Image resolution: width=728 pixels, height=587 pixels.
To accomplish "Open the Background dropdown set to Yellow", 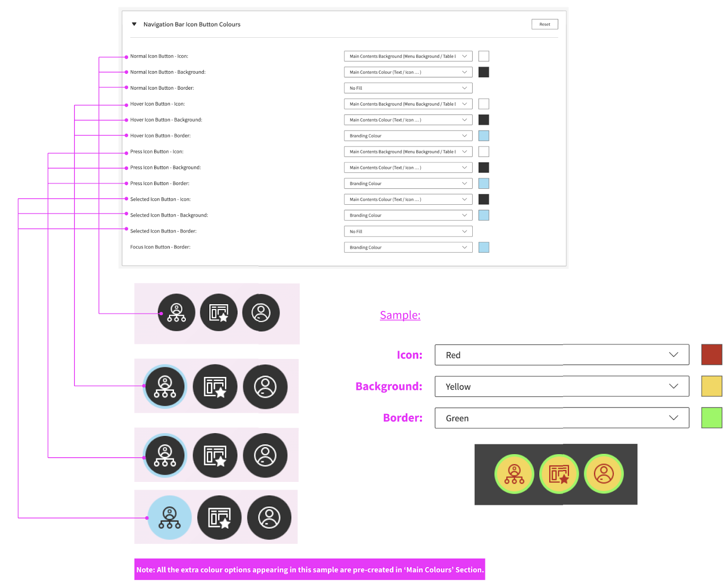I will tap(562, 386).
